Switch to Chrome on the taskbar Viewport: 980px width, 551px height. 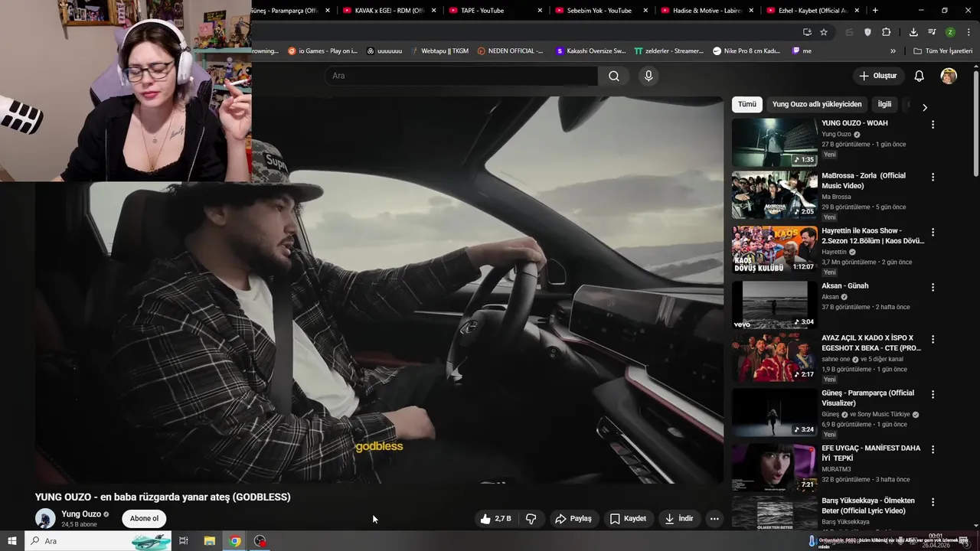[235, 541]
